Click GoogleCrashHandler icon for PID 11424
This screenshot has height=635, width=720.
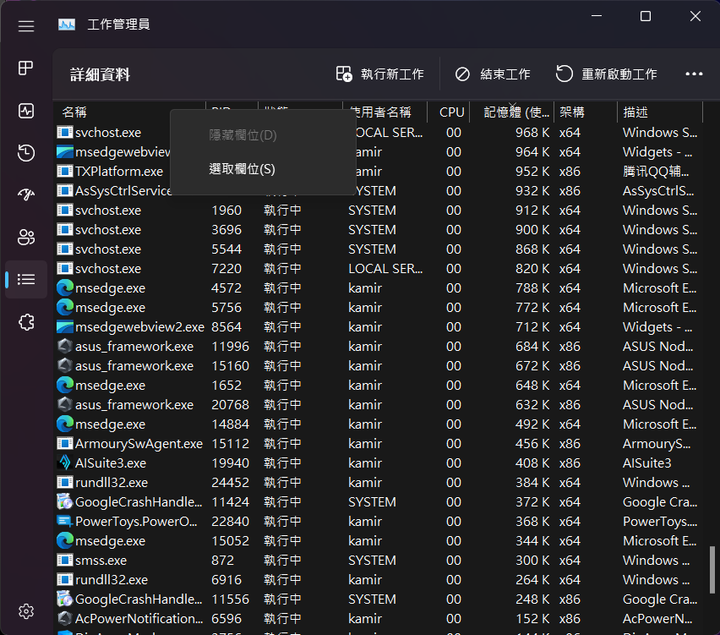point(65,502)
